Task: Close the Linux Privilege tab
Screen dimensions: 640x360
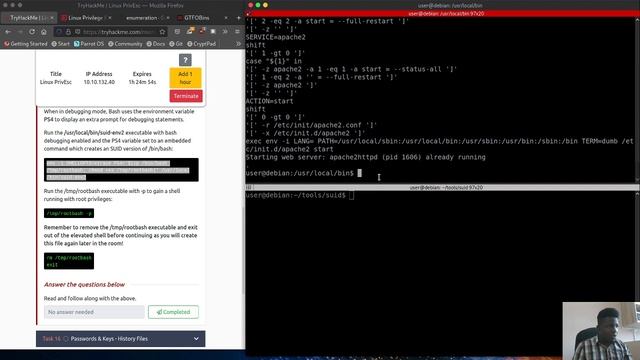Action: (110, 18)
